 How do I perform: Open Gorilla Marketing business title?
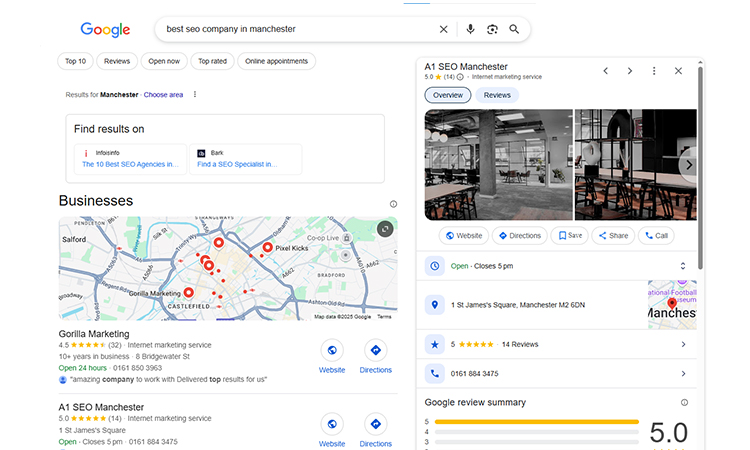(x=94, y=334)
